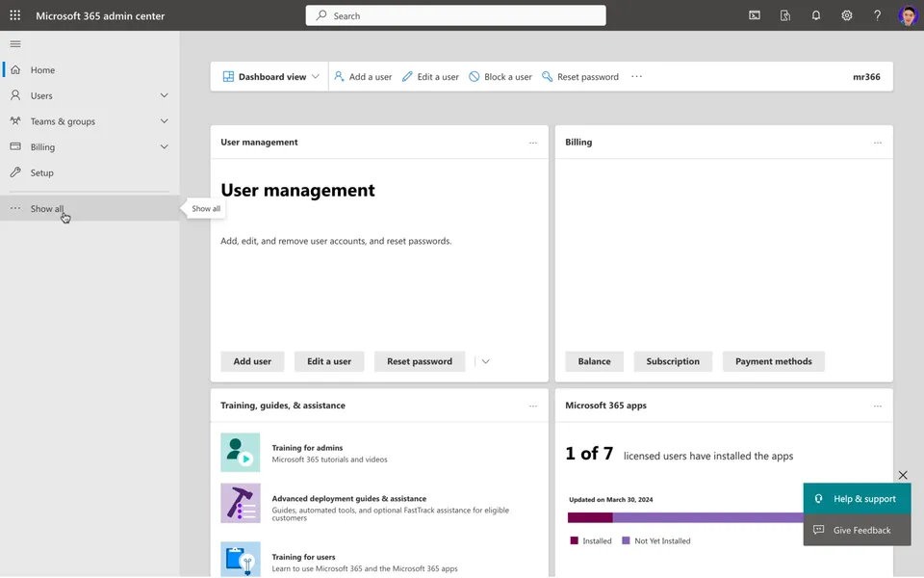Viewport: 924px width, 578px height.
Task: Open Help & support
Action: tap(857, 499)
